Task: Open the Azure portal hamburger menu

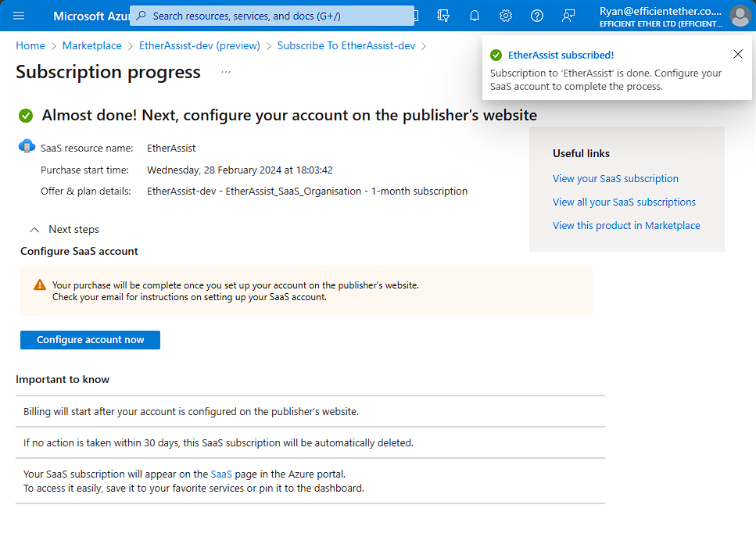Action: click(19, 16)
